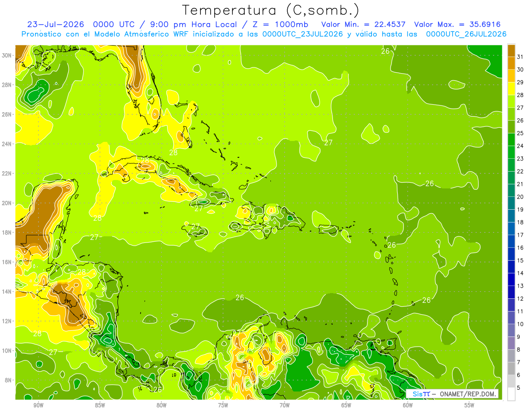Image resolution: width=532 pixels, height=411 pixels.
Task: Click the legend value 15
Action: (x=520, y=261)
